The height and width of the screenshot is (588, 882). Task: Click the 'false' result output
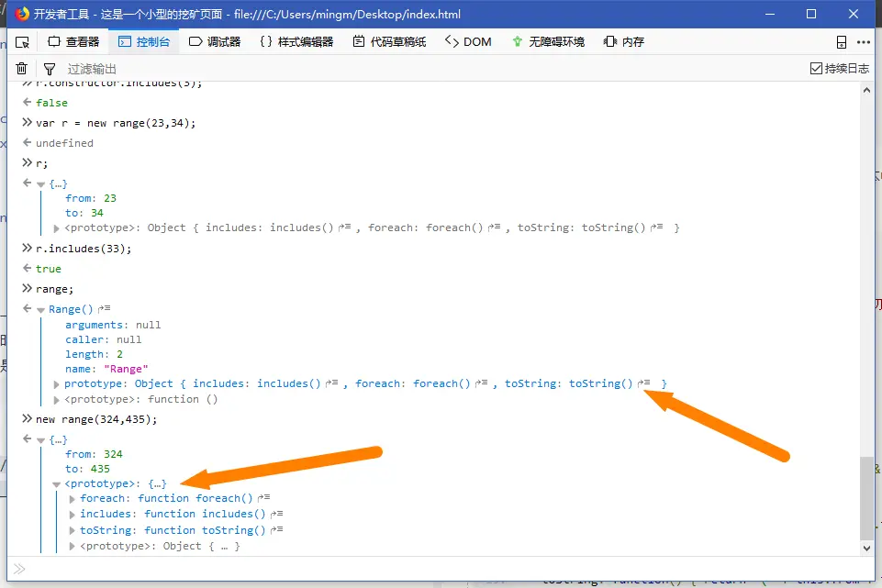(x=51, y=103)
